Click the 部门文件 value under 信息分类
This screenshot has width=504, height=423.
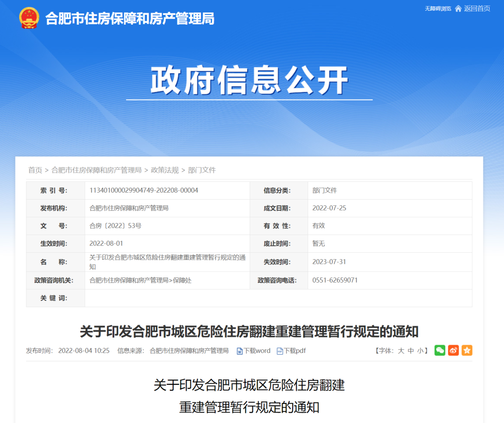tap(325, 190)
